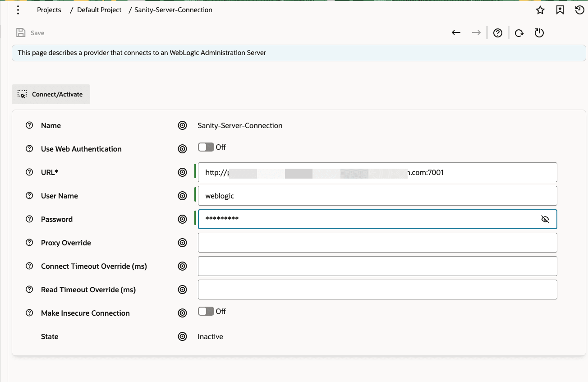
Task: Click help icon beside User Name
Action: [x=30, y=196]
